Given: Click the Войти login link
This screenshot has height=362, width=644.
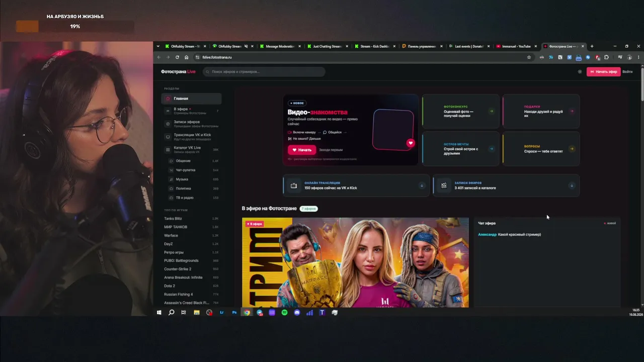Looking at the screenshot, I should point(627,71).
